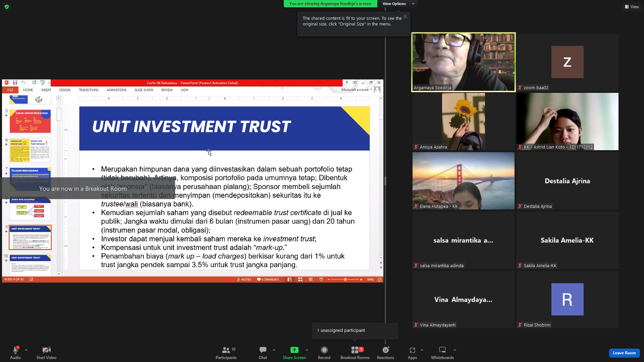
Task: Expand audio options arrow next to Audio
Action: point(26,350)
